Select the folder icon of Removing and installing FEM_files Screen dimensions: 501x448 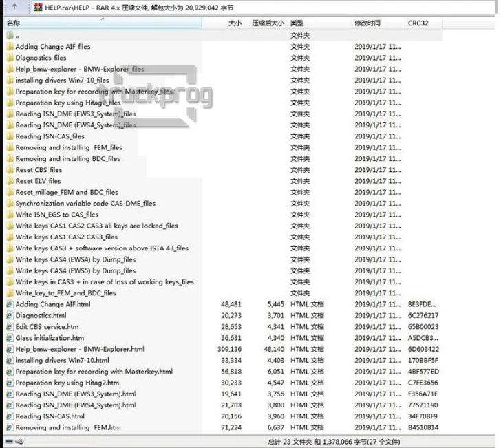pos(10,147)
